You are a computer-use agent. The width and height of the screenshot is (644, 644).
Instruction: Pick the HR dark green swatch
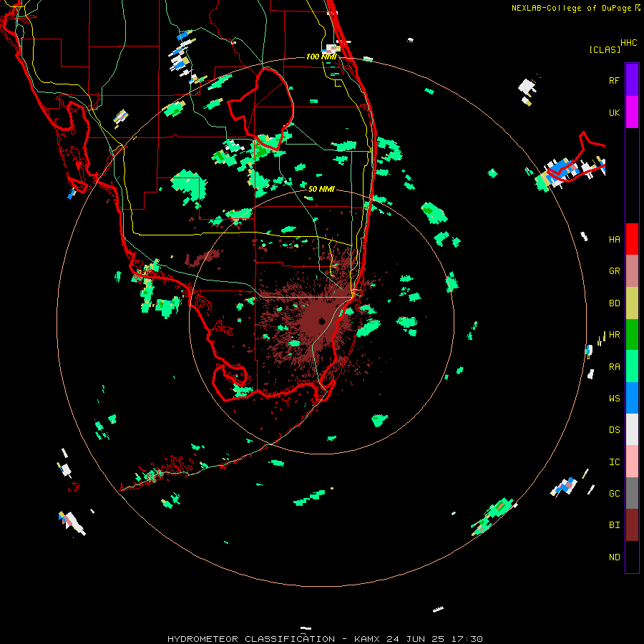pos(632,334)
